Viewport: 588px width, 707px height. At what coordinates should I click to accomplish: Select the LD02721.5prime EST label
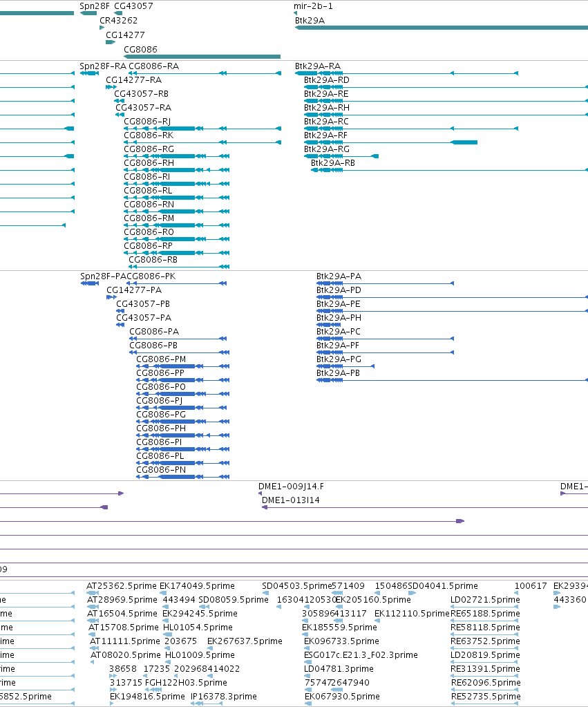tap(485, 600)
